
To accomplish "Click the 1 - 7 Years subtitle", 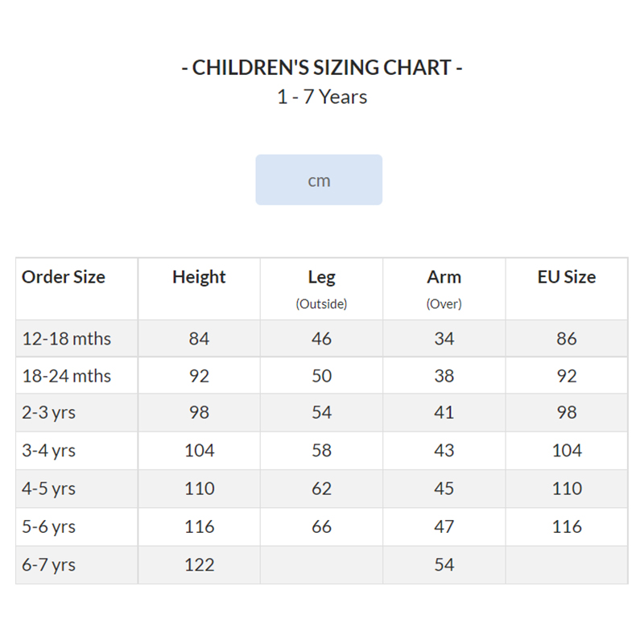I will click(x=322, y=97).
